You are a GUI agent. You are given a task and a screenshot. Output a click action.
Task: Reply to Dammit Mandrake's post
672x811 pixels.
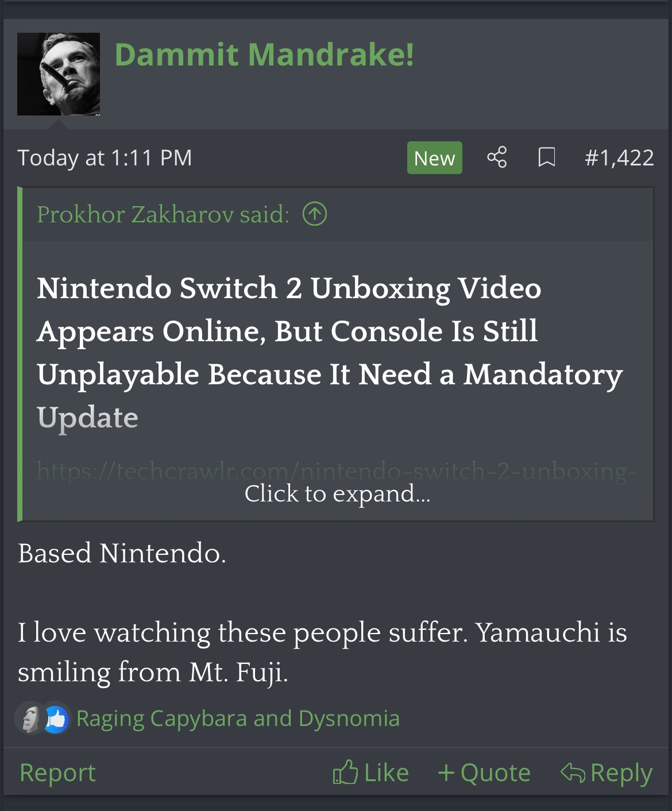point(607,773)
